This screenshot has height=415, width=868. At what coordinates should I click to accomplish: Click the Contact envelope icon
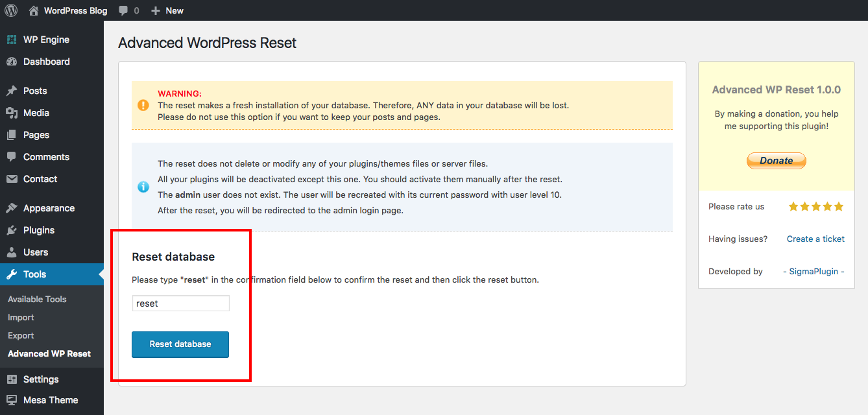point(12,179)
